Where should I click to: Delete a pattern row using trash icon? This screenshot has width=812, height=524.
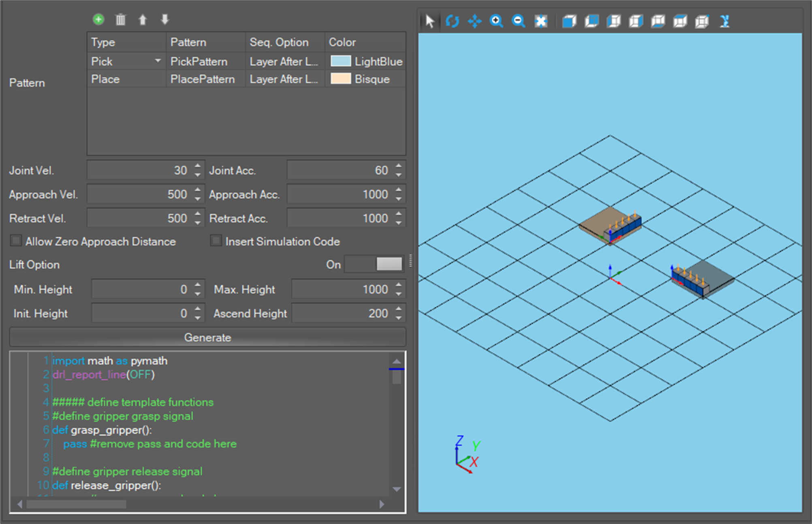tap(120, 19)
